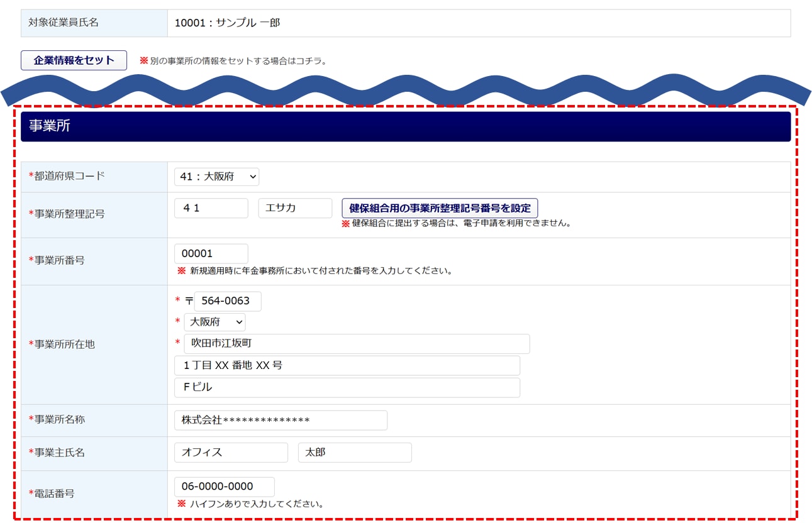The height and width of the screenshot is (523, 812).
Task: Click the note 健保組合に提出する場合は、電子申請を利用できません。
Action: pyautogui.click(x=462, y=224)
